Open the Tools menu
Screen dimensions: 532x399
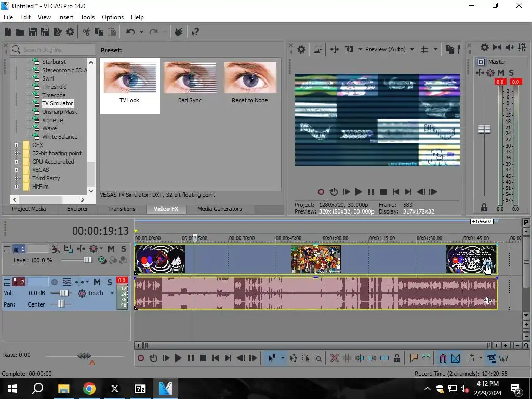coord(87,17)
